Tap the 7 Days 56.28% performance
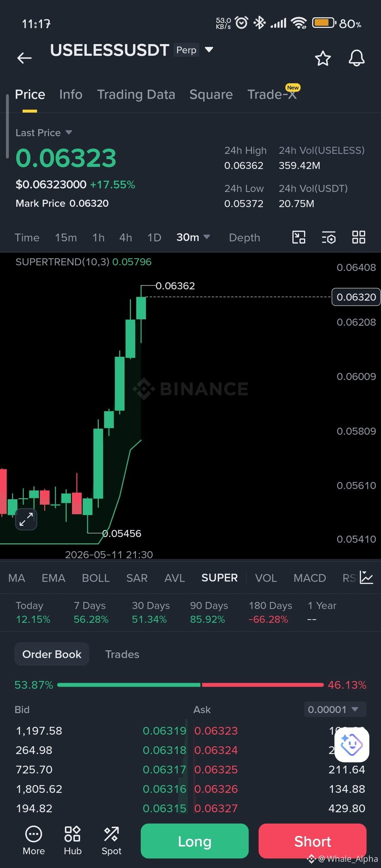 point(91,613)
